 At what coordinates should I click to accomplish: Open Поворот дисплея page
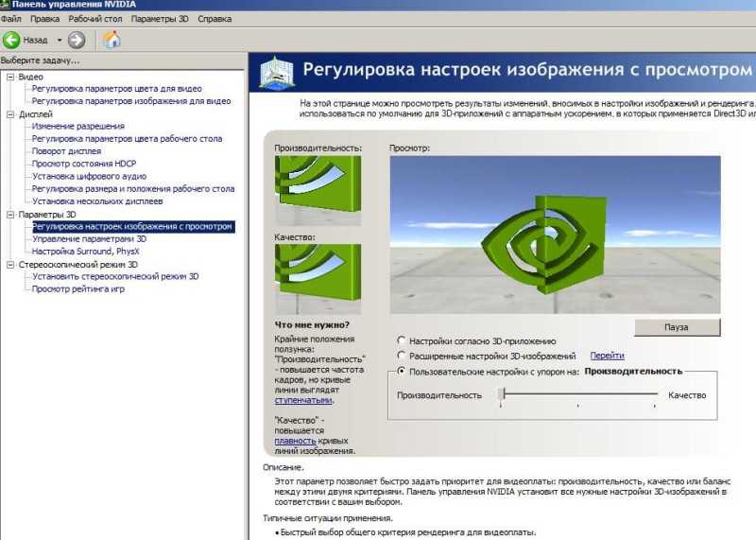(66, 151)
